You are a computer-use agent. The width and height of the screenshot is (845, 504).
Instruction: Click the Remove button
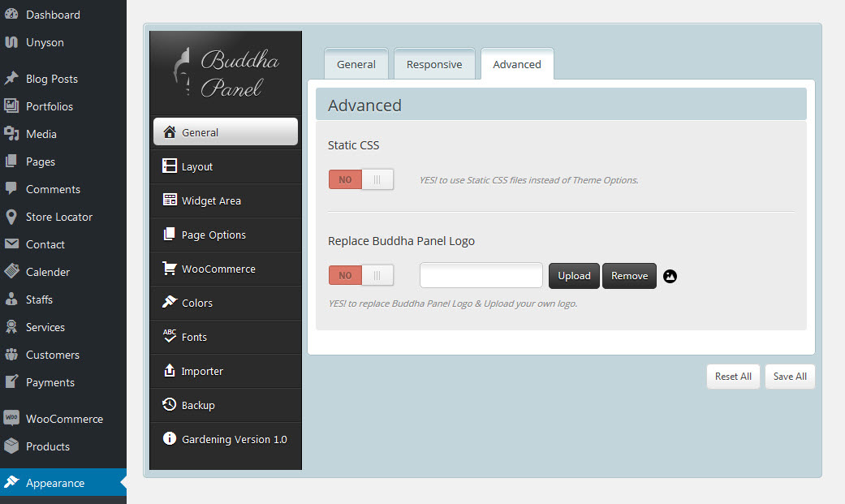[x=629, y=275]
